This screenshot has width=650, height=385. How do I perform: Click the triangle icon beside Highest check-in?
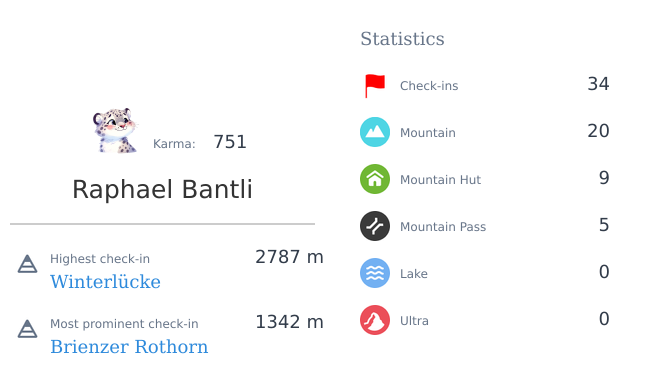click(27, 264)
